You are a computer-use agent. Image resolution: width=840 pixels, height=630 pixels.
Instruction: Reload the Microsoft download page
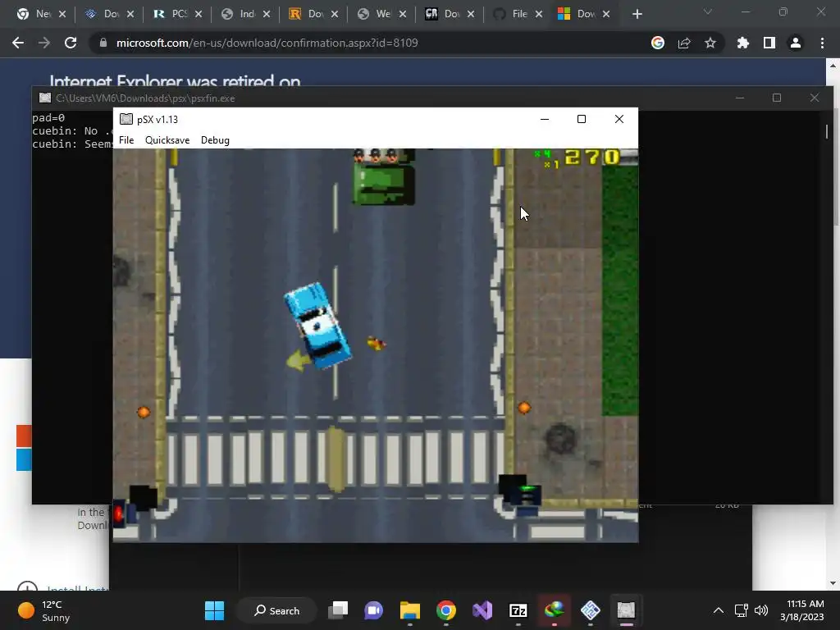click(71, 43)
